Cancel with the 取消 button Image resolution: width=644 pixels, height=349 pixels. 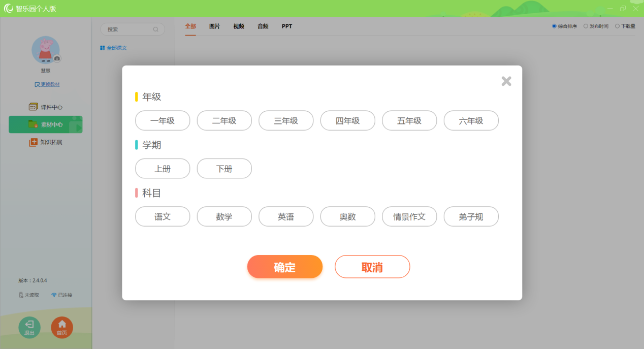coord(372,267)
